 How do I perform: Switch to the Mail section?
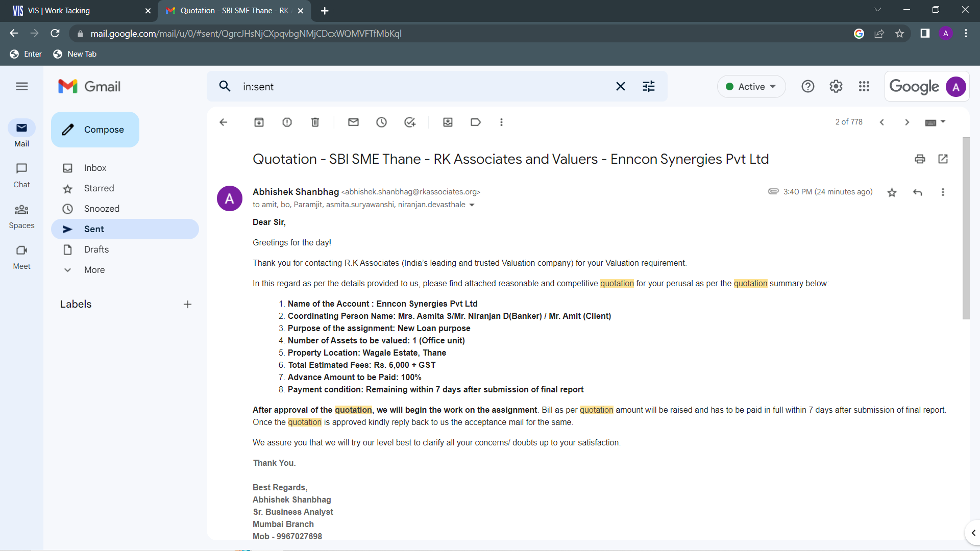(x=21, y=134)
